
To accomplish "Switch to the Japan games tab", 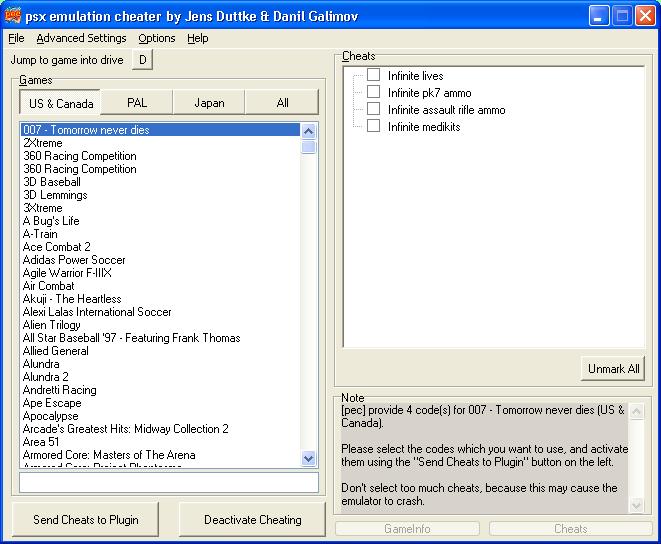I will (x=209, y=102).
